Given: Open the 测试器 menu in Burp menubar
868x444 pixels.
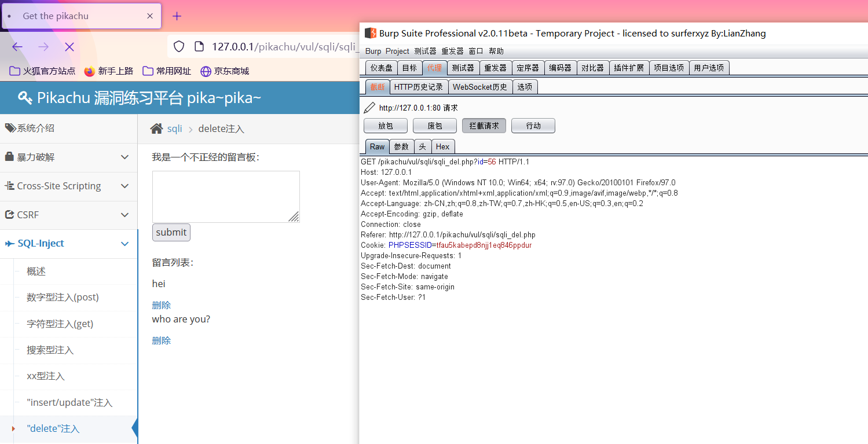Looking at the screenshot, I should point(425,51).
